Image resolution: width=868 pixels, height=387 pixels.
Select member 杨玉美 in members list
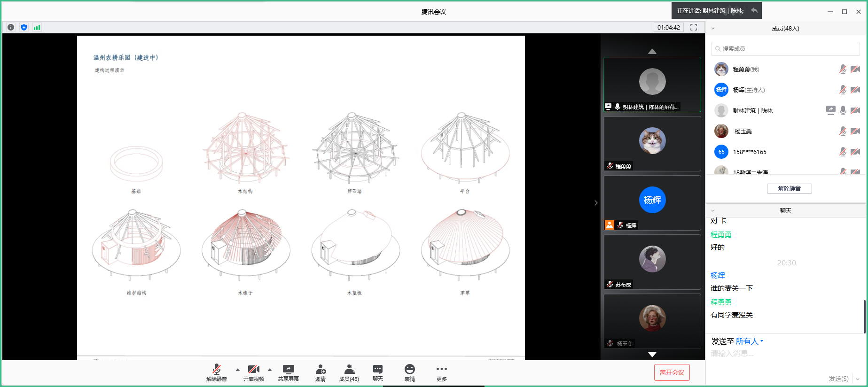coord(786,131)
